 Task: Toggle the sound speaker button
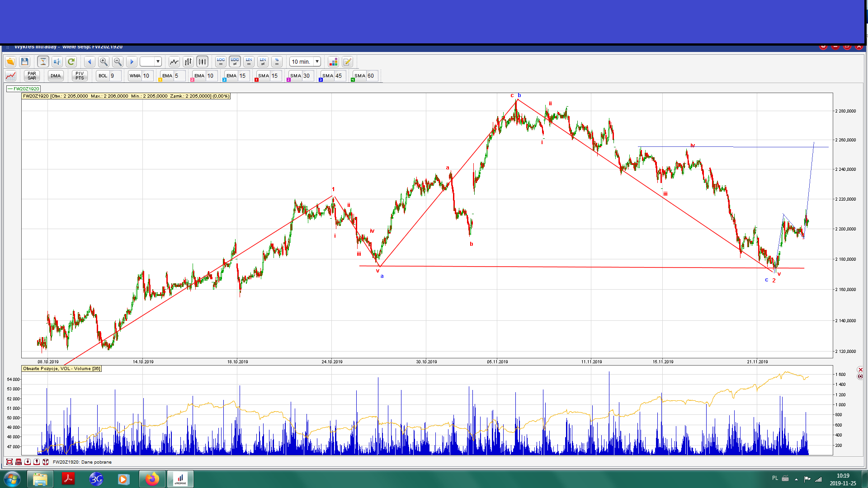[57, 61]
